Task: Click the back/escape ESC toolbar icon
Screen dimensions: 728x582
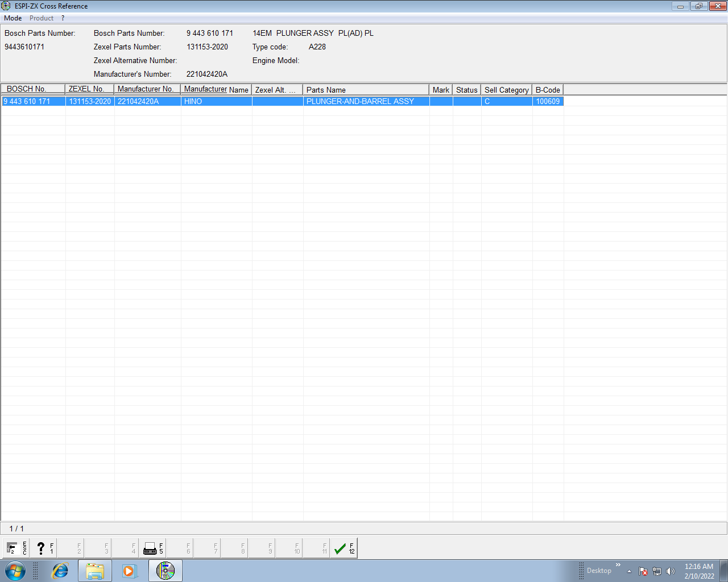Action: pyautogui.click(x=16, y=548)
